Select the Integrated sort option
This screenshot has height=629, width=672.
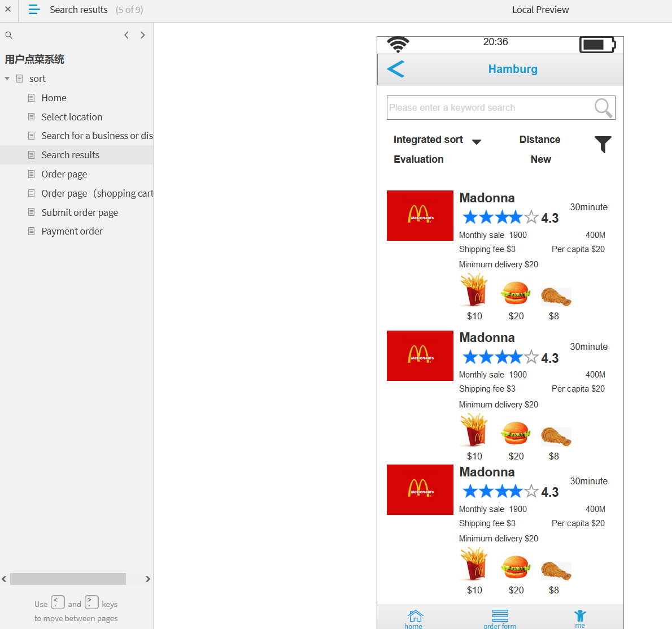(x=428, y=140)
